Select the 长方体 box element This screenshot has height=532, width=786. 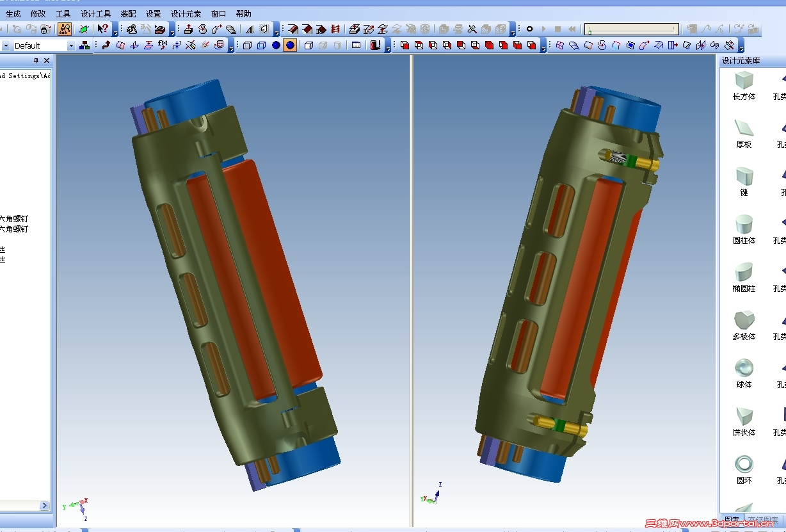coord(744,86)
